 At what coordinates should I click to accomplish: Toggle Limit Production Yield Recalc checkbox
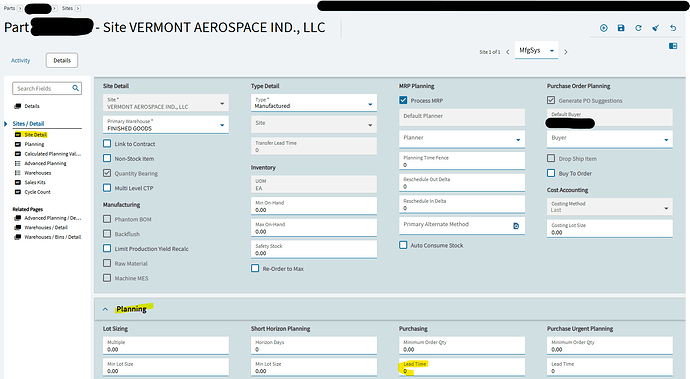pyautogui.click(x=107, y=248)
